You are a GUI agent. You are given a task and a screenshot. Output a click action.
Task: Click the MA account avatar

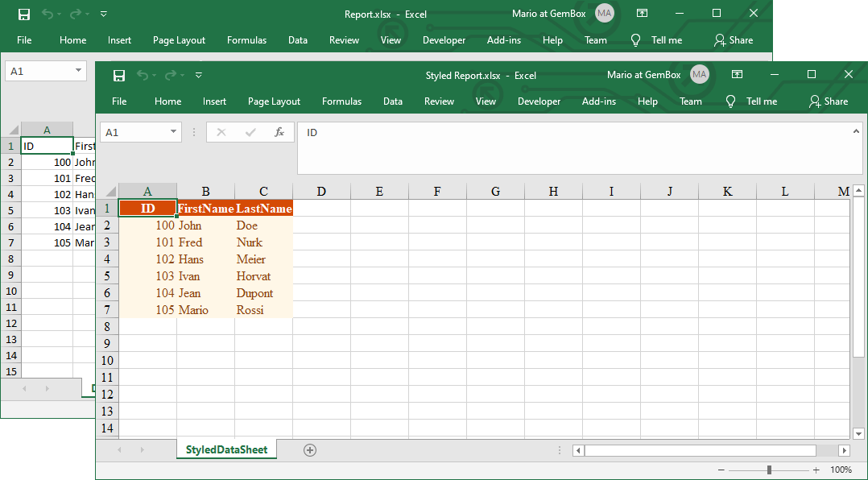point(700,74)
